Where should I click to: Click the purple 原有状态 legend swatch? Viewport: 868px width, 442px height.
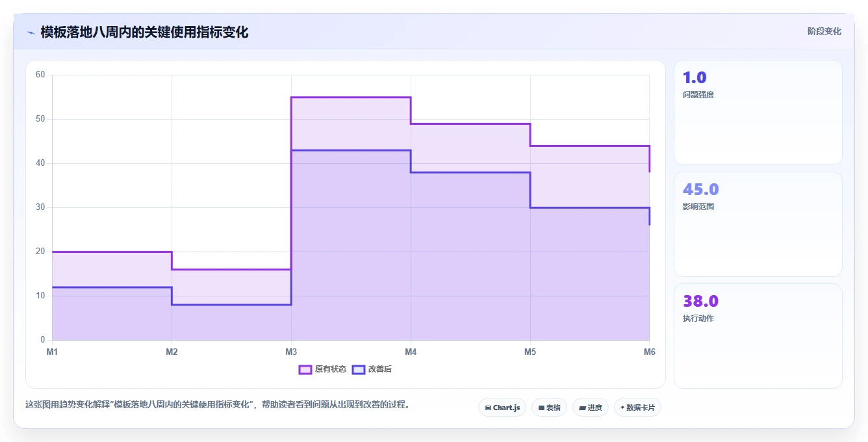pos(305,369)
